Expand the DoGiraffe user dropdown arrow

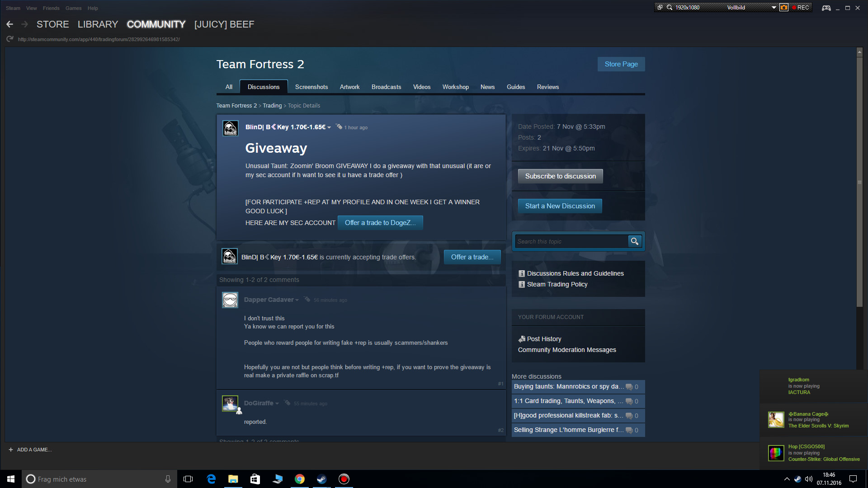(277, 404)
